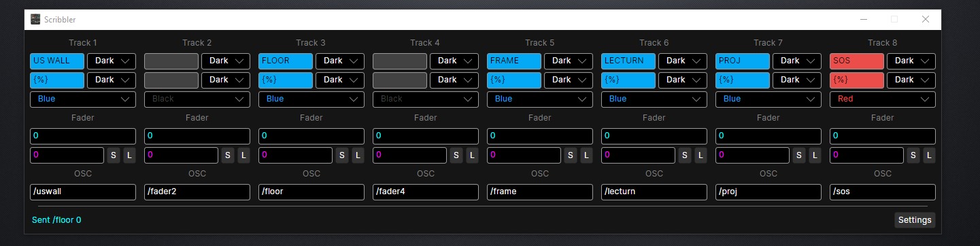Screen dimensions: 980x246
Task: Open Track 7 second-line Dark dropdown
Action: point(797,80)
